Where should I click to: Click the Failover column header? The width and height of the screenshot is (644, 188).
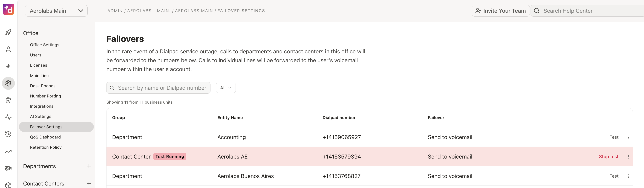pos(436,117)
